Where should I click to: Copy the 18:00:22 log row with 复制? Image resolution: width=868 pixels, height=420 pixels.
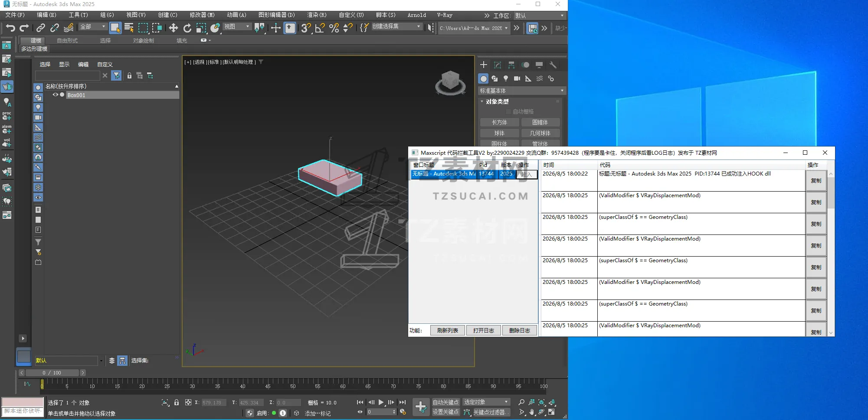pyautogui.click(x=816, y=180)
